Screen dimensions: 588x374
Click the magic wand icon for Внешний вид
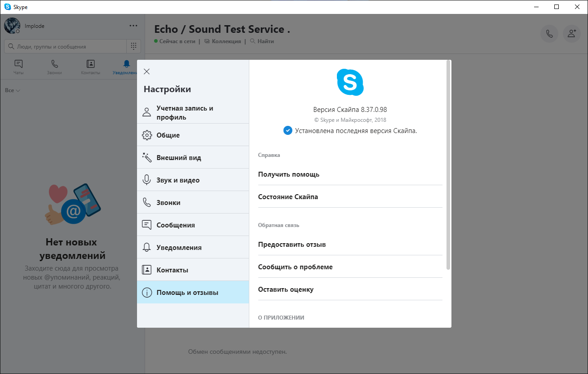[x=146, y=157]
